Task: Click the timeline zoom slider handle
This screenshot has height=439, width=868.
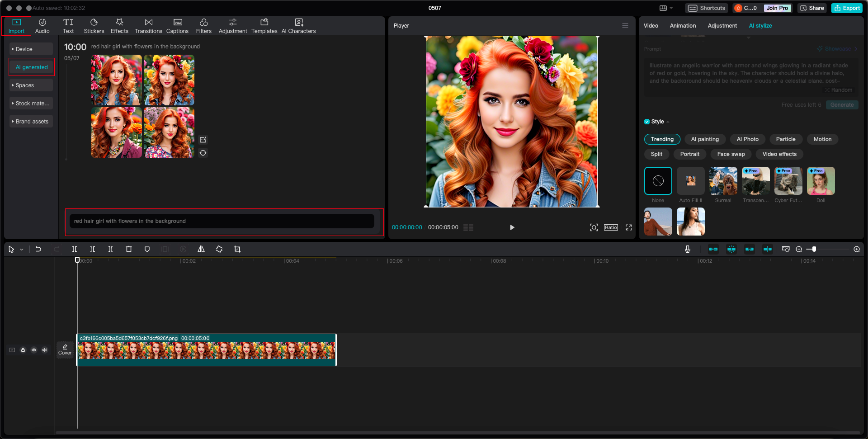Action: 814,249
